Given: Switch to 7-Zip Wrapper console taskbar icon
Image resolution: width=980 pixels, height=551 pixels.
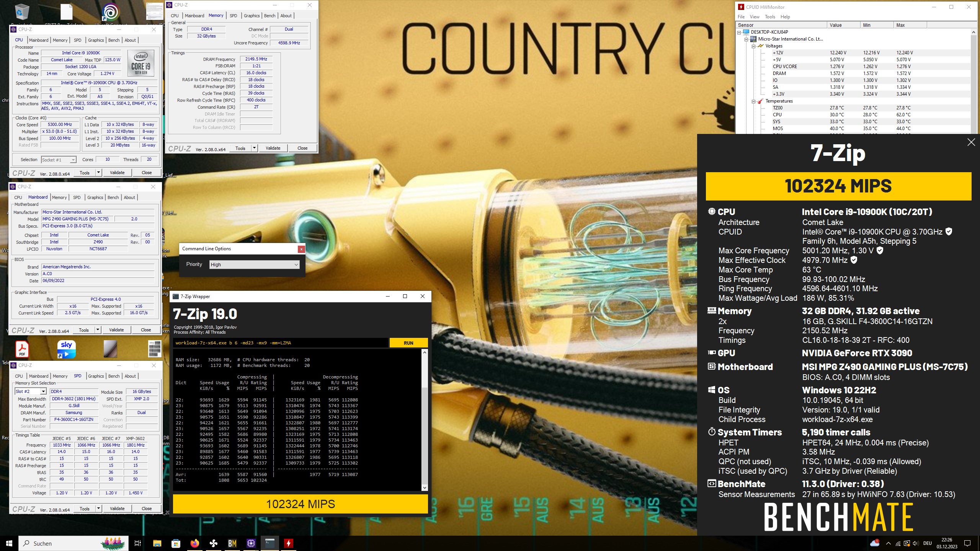Looking at the screenshot, I should 270,543.
